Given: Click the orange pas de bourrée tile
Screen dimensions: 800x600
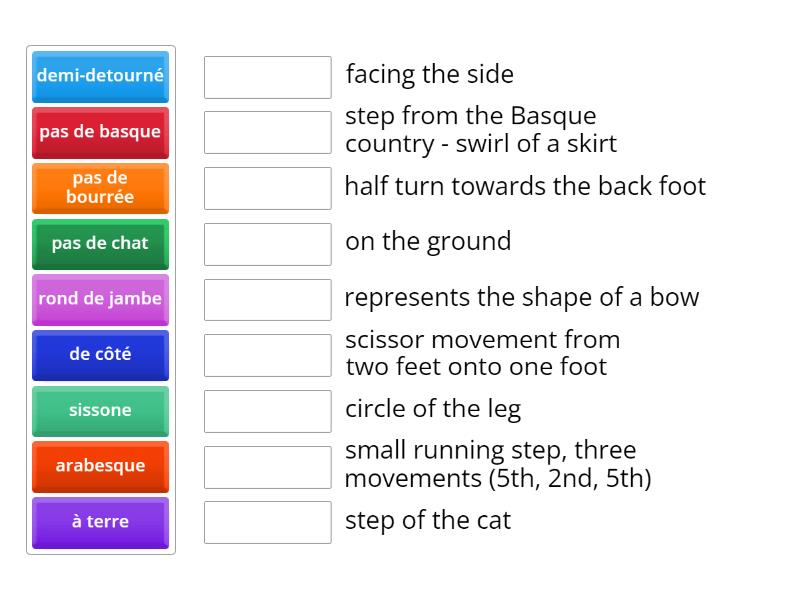Looking at the screenshot, I should (101, 188).
